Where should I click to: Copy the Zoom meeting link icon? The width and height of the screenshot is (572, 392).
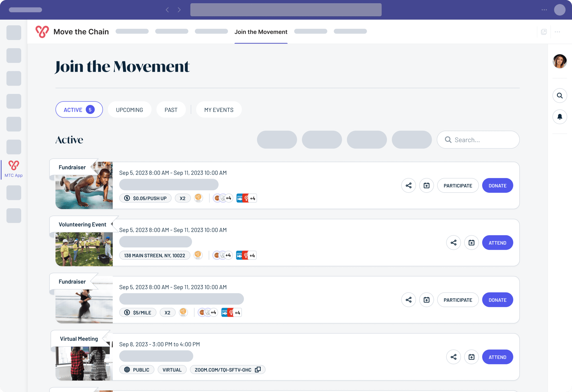point(258,369)
